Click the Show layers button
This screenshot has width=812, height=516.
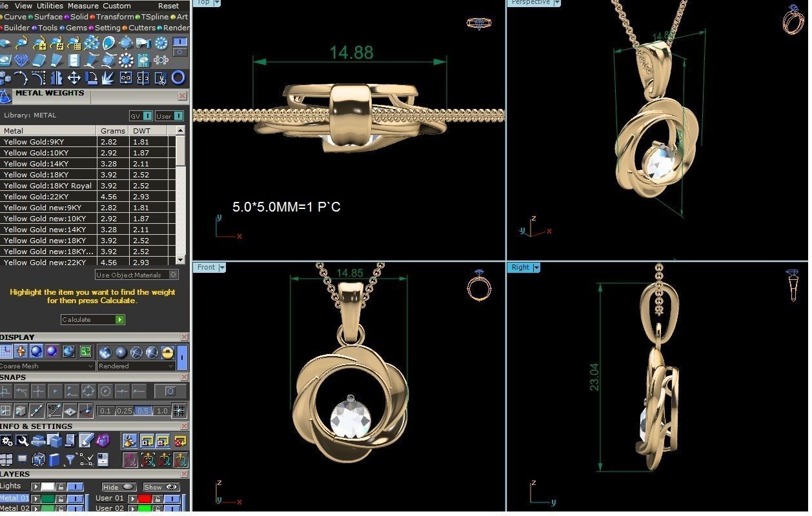(x=161, y=487)
